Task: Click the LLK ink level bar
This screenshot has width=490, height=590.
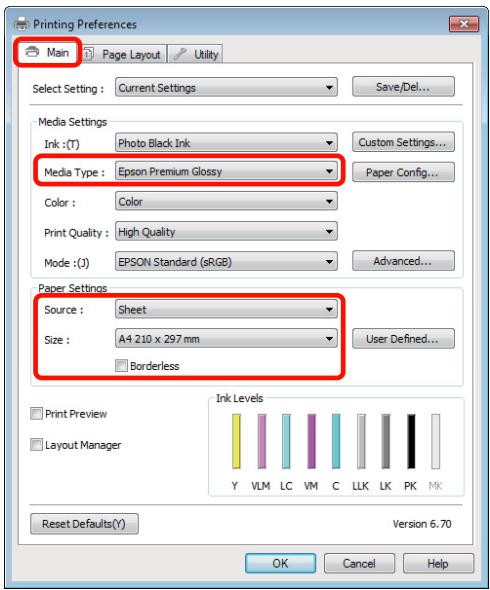Action: [x=361, y=441]
